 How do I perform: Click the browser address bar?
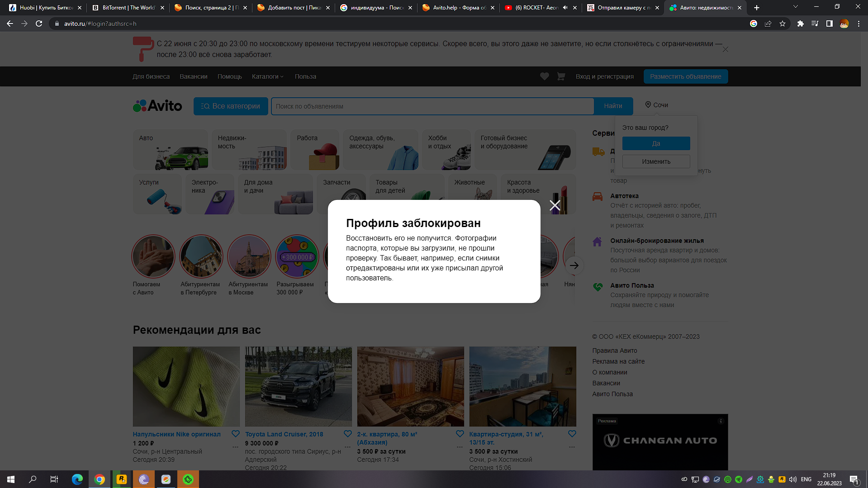(x=398, y=24)
